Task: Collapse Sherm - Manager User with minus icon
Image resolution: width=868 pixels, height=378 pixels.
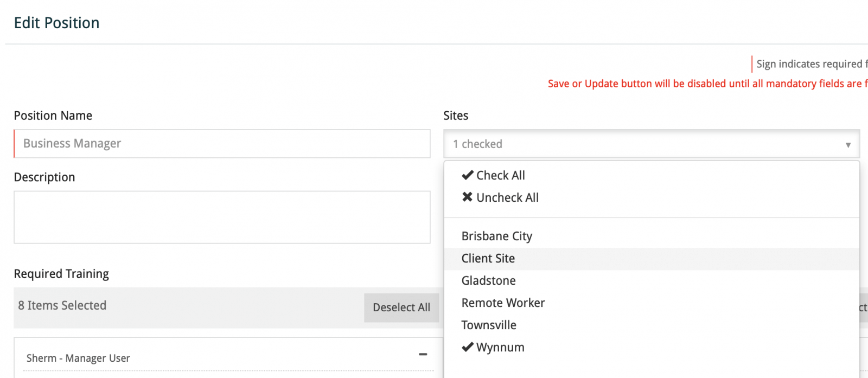Action: [x=423, y=355]
